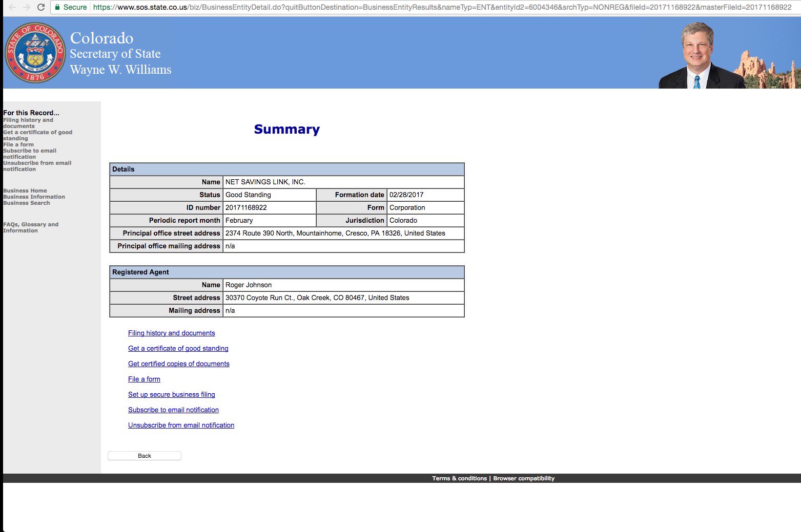
Task: Open Browser compatibility footer link
Action: coord(524,478)
